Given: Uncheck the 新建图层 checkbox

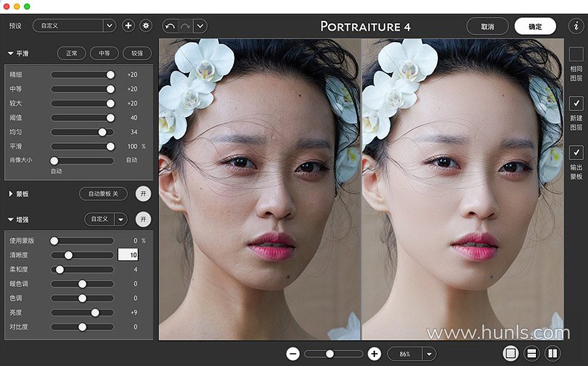Looking at the screenshot, I should click(576, 103).
